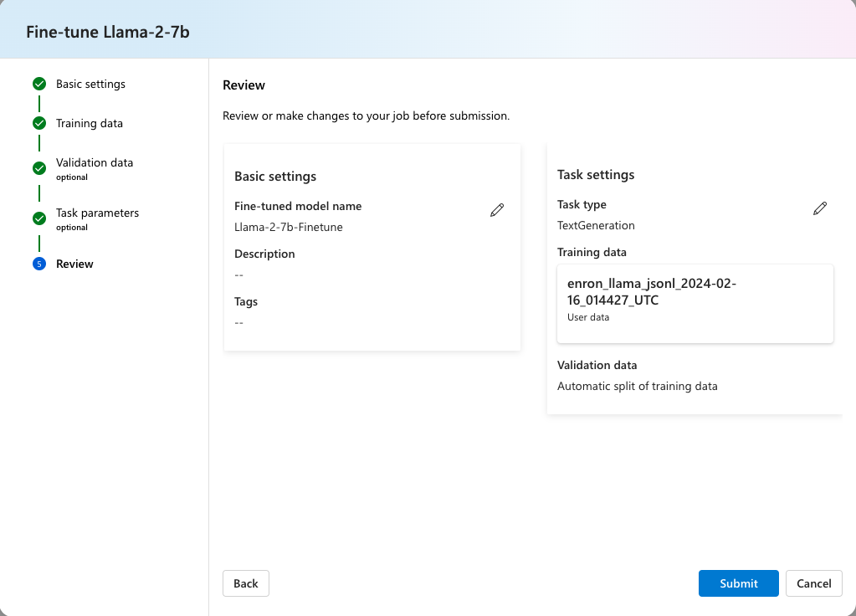Click green checkmark beside Training data step
The height and width of the screenshot is (616, 856).
coord(39,123)
